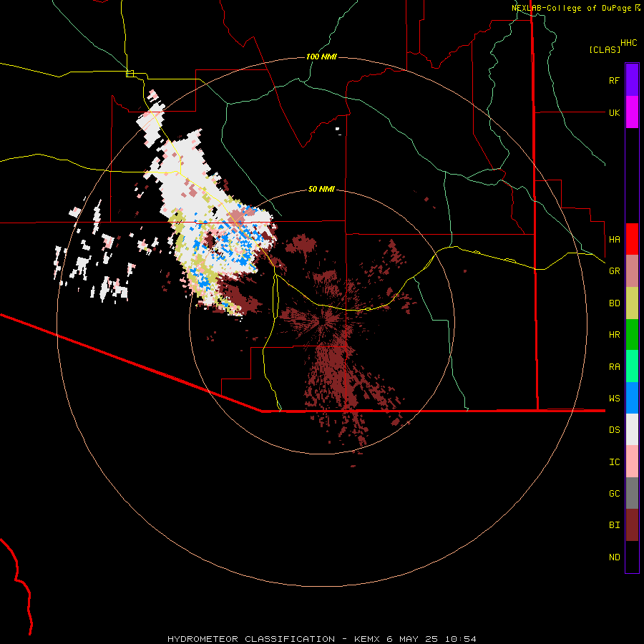Click the GR legend color swatch
Image resolution: width=644 pixels, height=644 pixels.
point(632,271)
